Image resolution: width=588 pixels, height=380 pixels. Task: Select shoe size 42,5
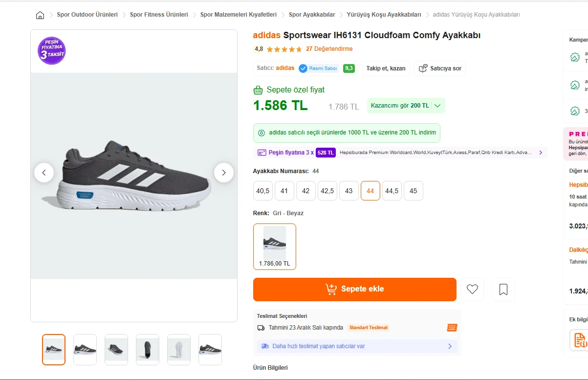click(327, 191)
